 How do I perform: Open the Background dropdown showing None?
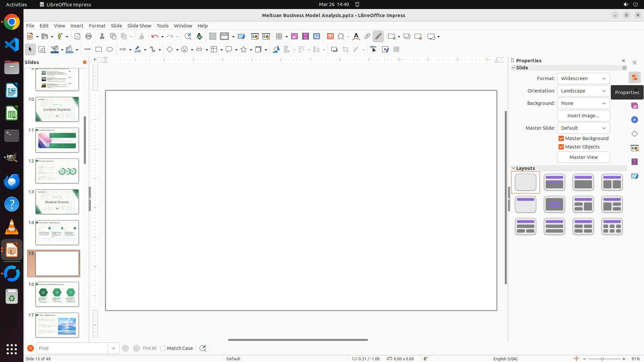point(583,103)
